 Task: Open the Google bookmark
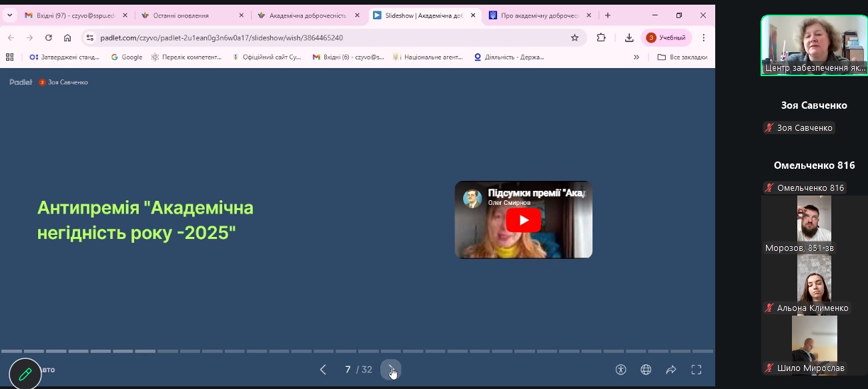point(126,57)
